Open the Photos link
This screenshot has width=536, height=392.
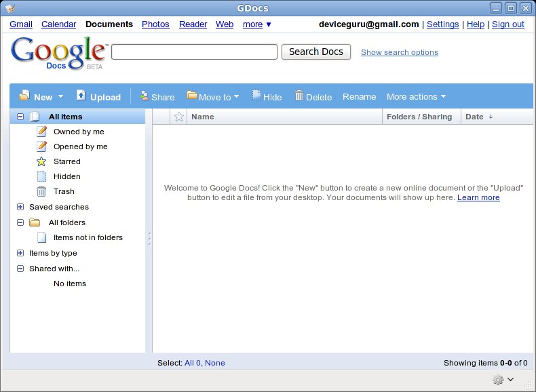coord(155,24)
